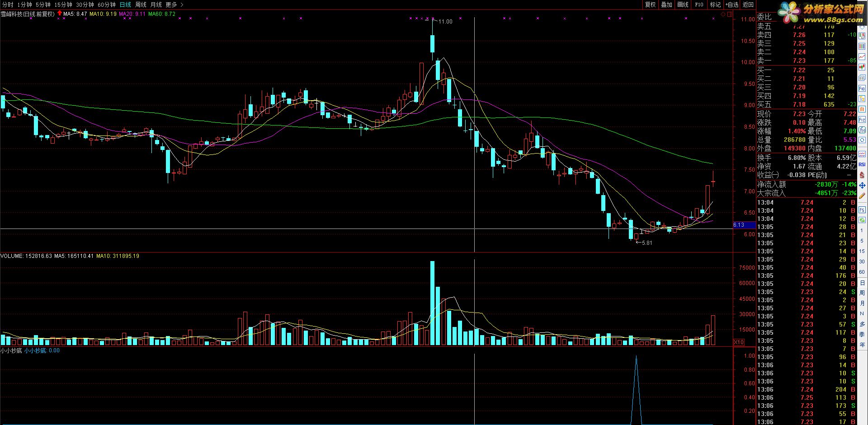Click the red trend line chart icon
This screenshot has height=425, width=868.
862,56
